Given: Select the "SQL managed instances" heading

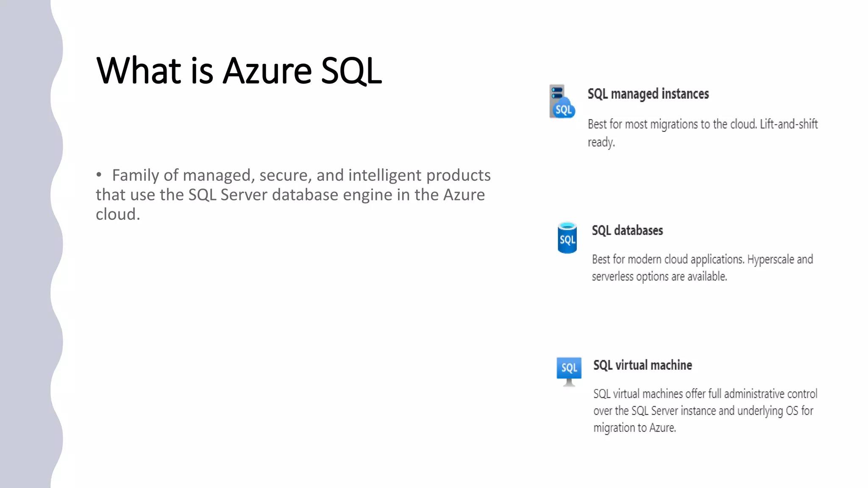Looking at the screenshot, I should pos(648,94).
